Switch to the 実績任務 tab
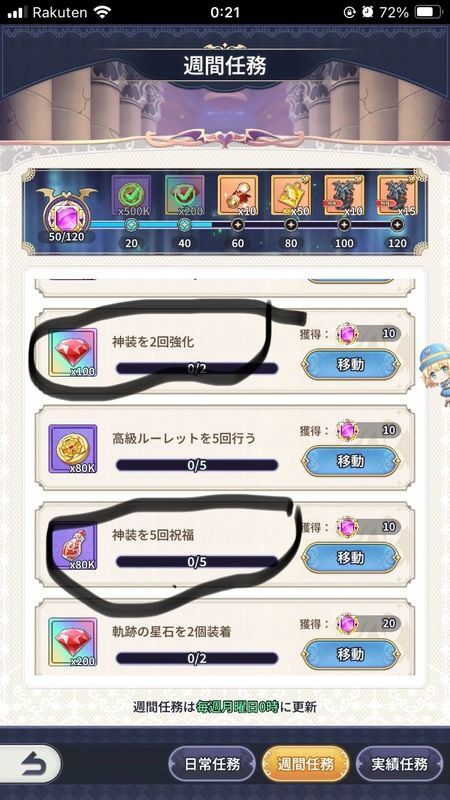Screen dimensions: 450x800 pyautogui.click(x=399, y=764)
